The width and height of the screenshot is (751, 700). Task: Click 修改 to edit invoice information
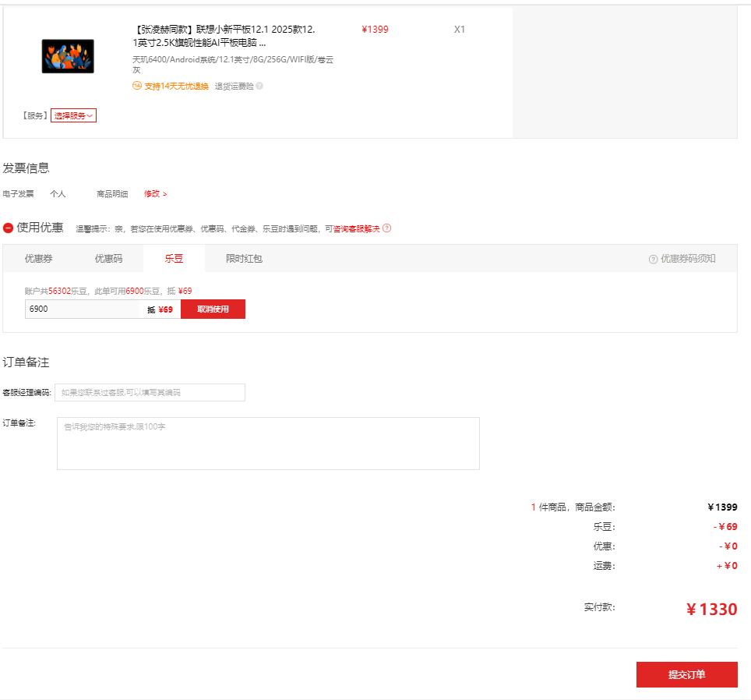pyautogui.click(x=155, y=193)
